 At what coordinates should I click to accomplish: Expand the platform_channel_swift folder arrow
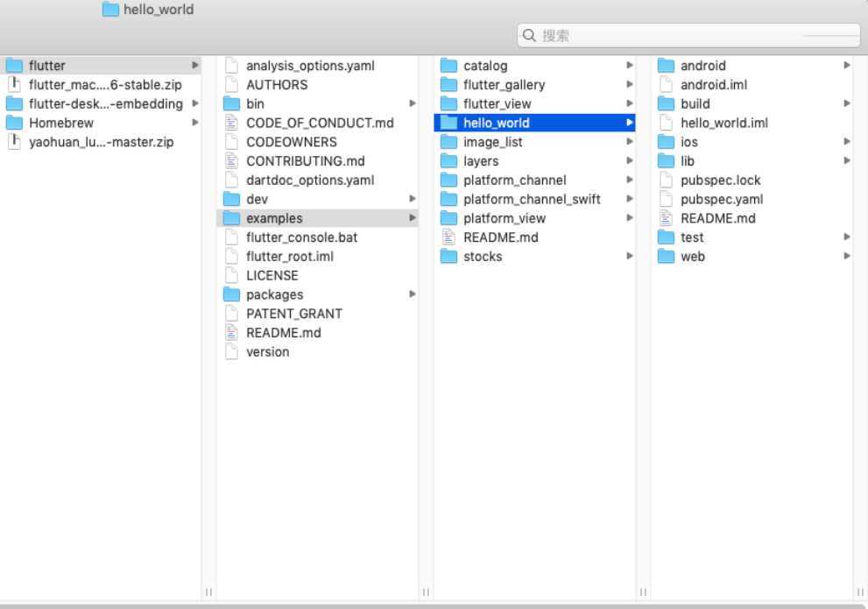[x=630, y=199]
